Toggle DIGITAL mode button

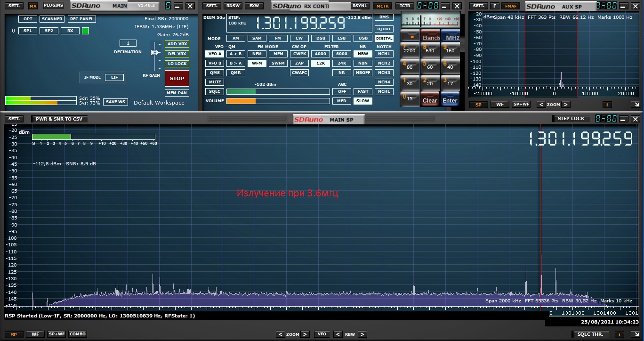click(x=384, y=39)
